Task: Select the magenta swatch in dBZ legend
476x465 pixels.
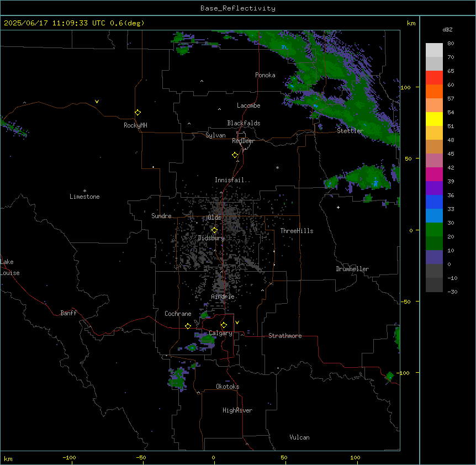Action: tap(434, 174)
